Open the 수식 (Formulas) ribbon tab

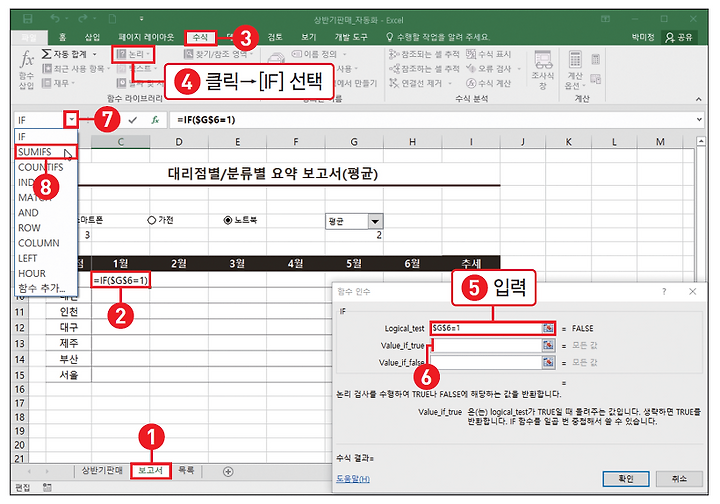click(x=200, y=37)
